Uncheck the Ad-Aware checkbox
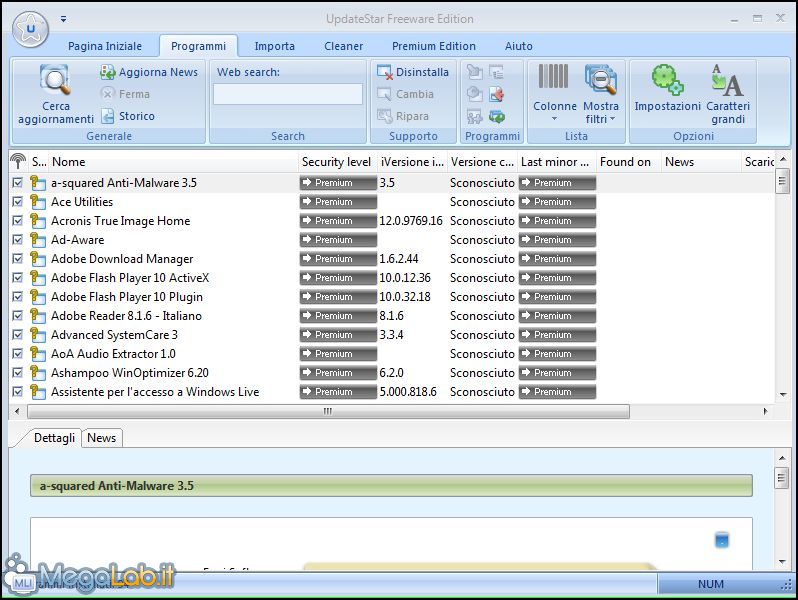 pos(18,240)
